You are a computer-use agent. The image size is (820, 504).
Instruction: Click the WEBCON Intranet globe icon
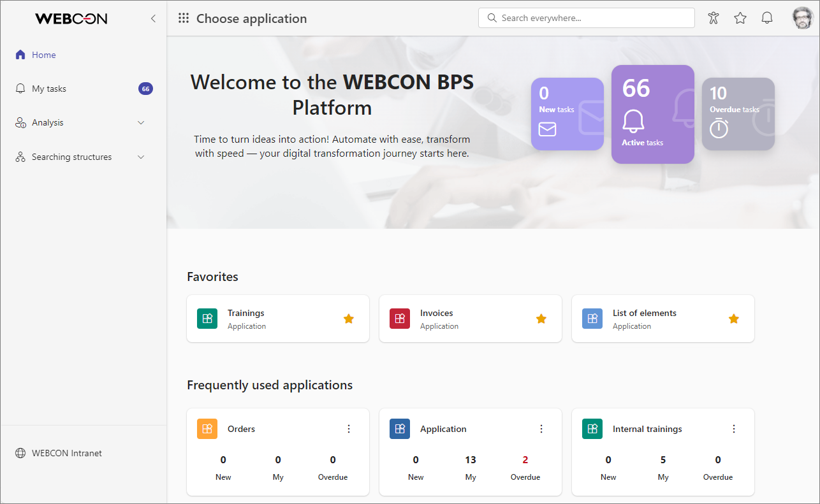tap(20, 453)
